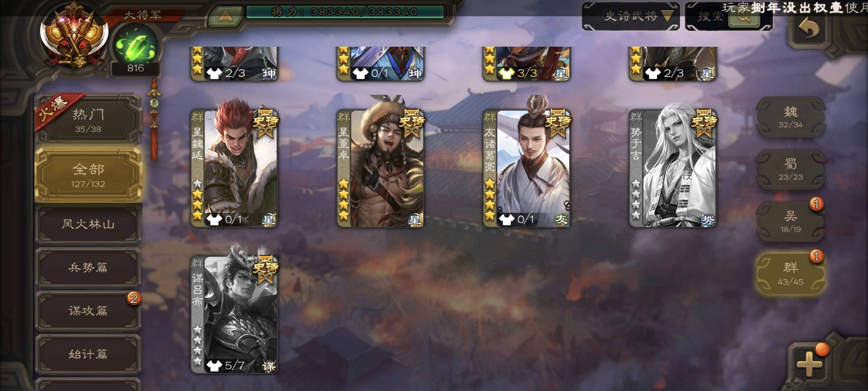This screenshot has height=391, width=868.
Task: Open the 史诗武将 filter dropdown
Action: [631, 16]
